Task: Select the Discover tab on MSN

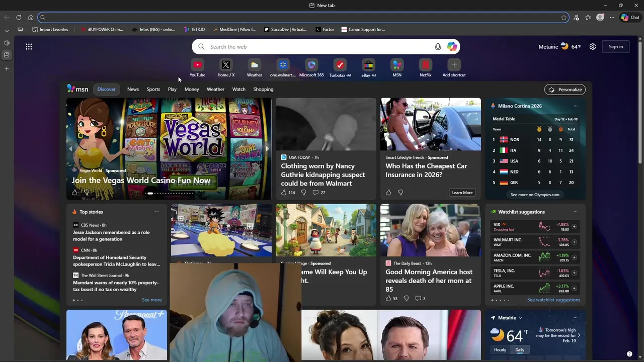Action: [x=106, y=89]
